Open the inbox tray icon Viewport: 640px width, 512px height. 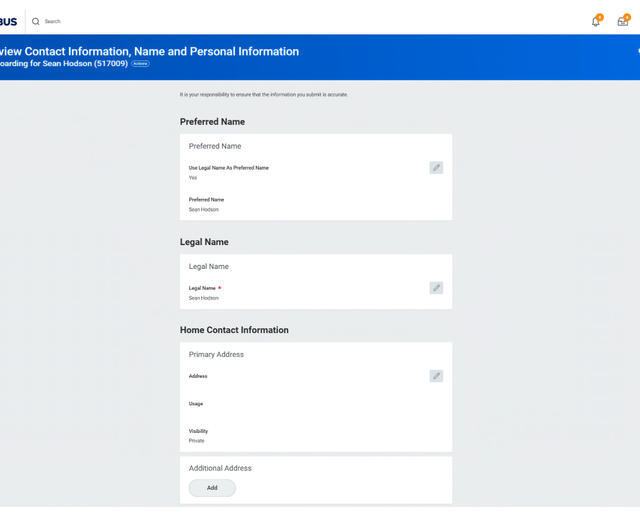[622, 21]
